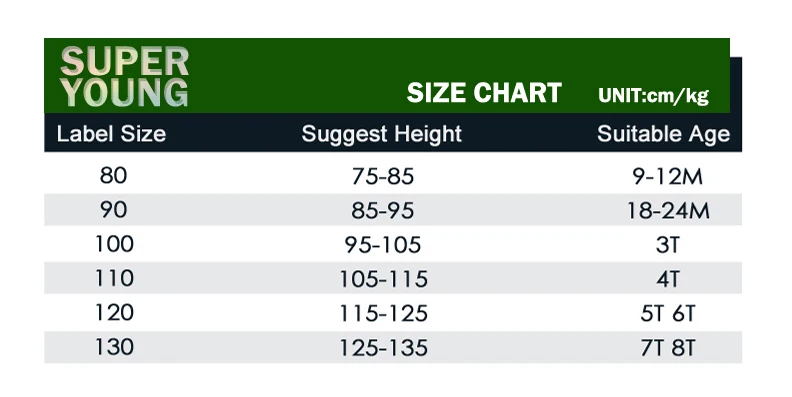
Task: Click the 9-12M age cell
Action: tap(667, 177)
